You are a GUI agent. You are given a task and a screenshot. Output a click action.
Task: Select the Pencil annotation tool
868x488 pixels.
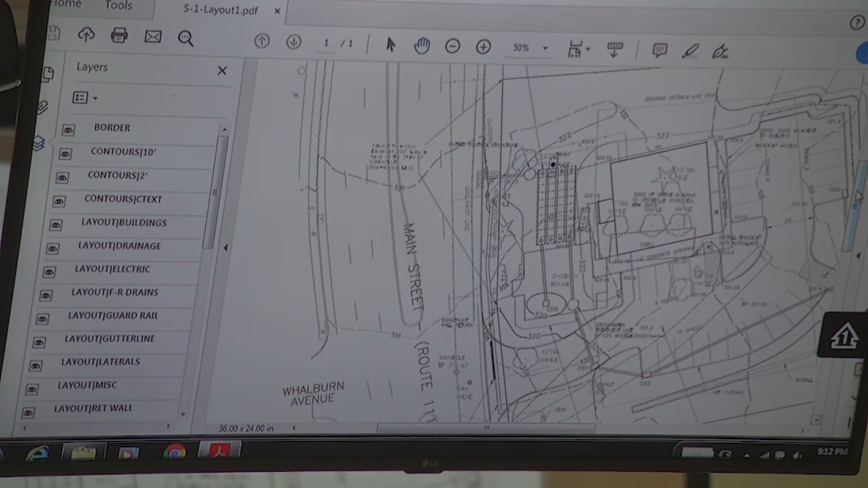(x=691, y=51)
